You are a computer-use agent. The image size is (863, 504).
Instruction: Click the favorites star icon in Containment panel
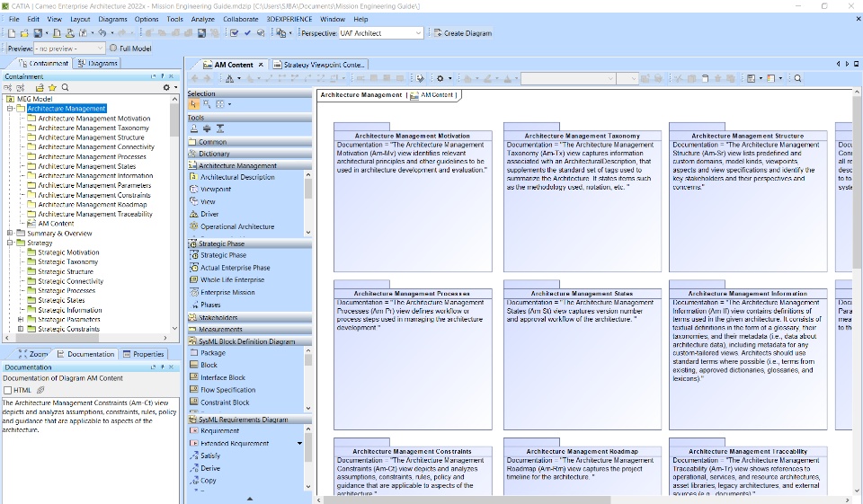tap(52, 87)
